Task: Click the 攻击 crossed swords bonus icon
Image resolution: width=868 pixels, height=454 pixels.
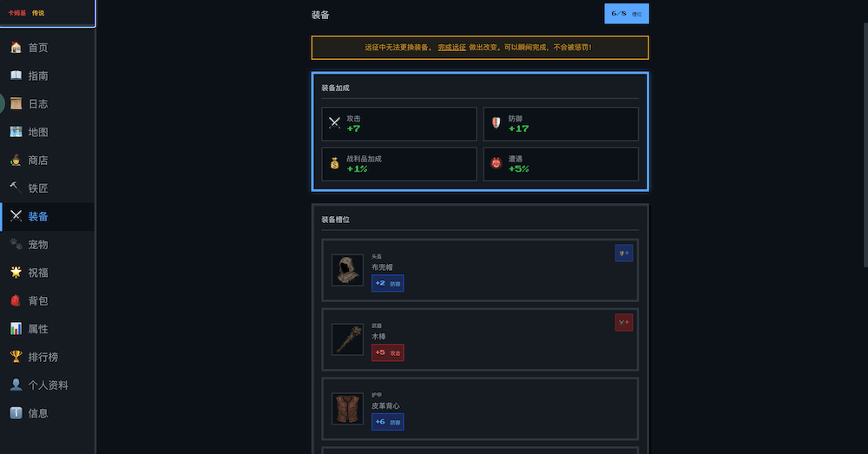Action: point(334,123)
